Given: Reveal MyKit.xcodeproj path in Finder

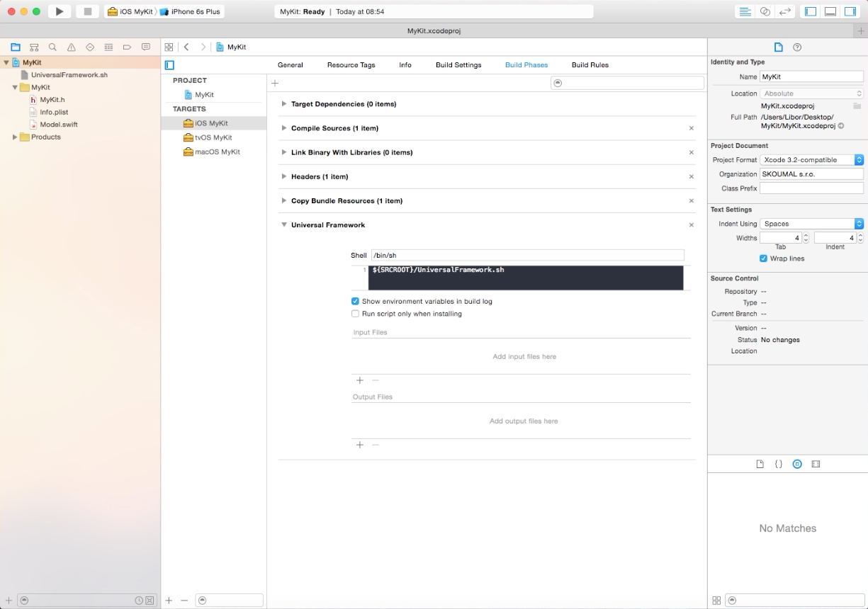Looking at the screenshot, I should tap(841, 126).
